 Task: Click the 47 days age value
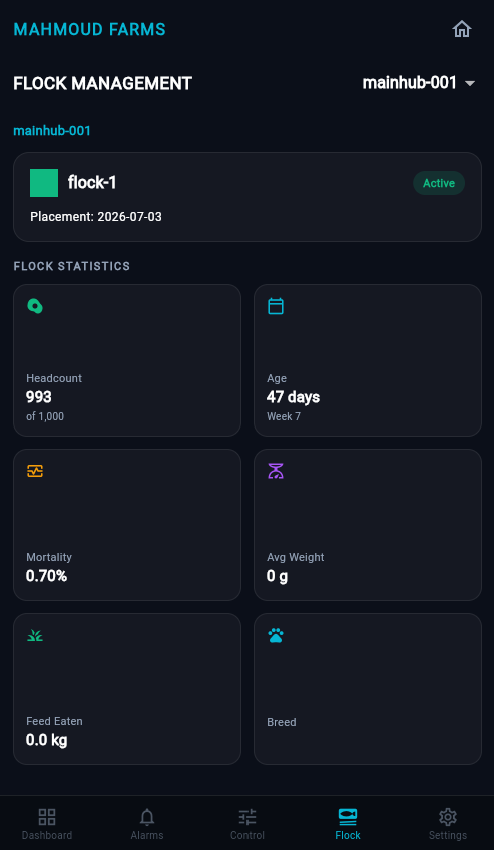[x=293, y=397]
